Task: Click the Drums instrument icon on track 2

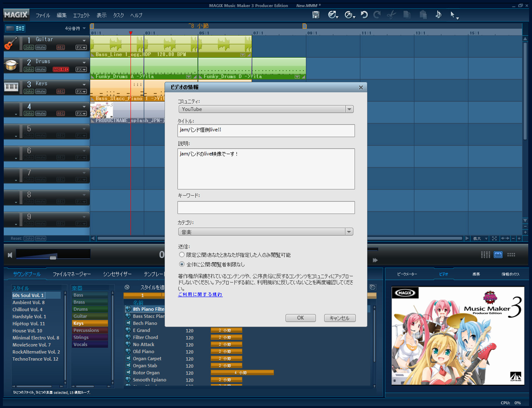Action: [11, 65]
